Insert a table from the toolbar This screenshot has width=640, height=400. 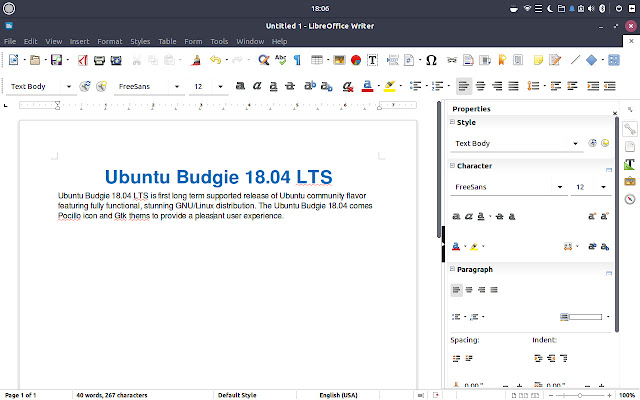[x=317, y=60]
